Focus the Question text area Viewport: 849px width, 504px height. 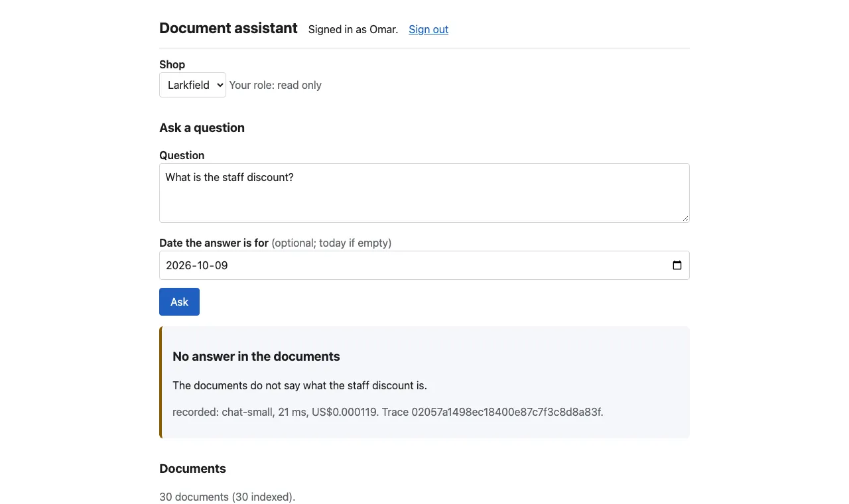(424, 193)
